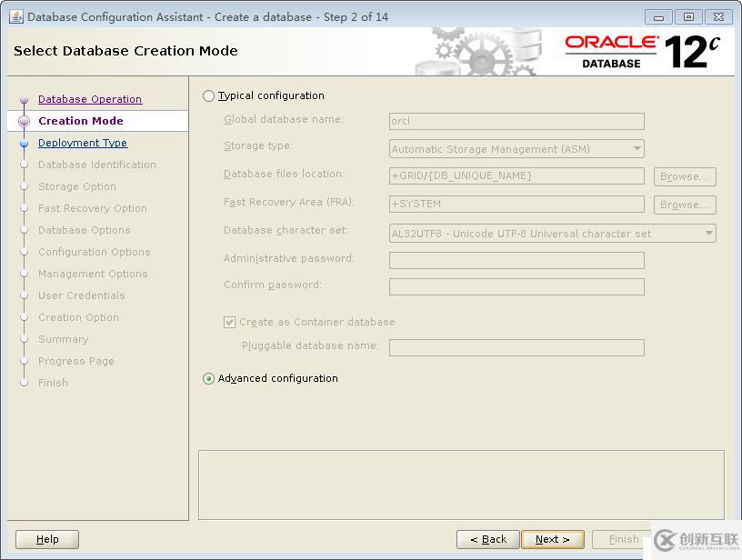
Task: Click the Database Operation step bullet
Action: click(x=25, y=100)
